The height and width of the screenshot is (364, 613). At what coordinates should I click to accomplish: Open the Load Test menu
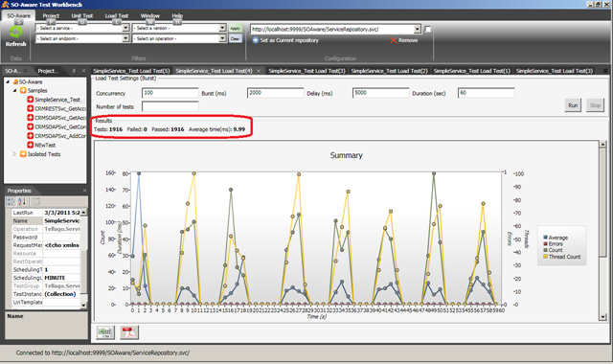(x=117, y=15)
